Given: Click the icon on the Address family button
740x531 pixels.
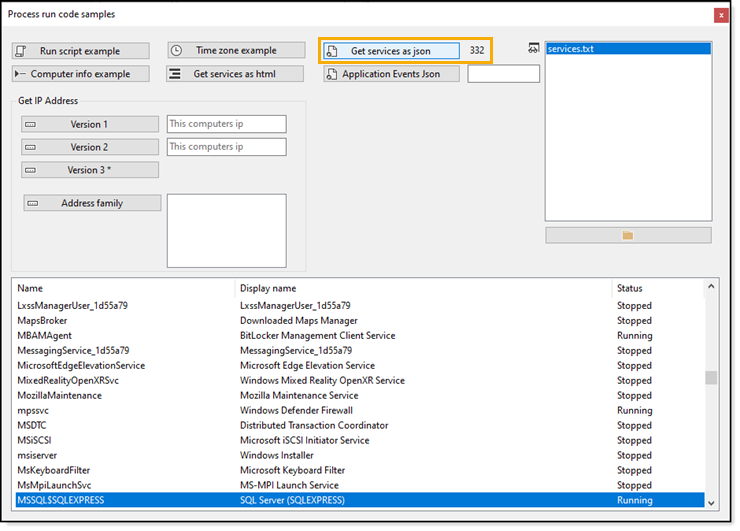Looking at the screenshot, I should click(x=33, y=203).
